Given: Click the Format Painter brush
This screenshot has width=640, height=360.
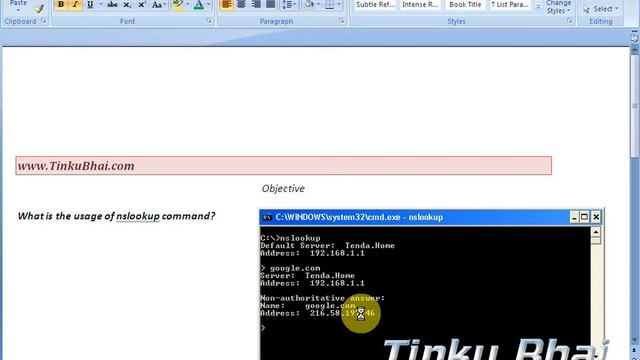Looking at the screenshot, I should tap(39, 9).
